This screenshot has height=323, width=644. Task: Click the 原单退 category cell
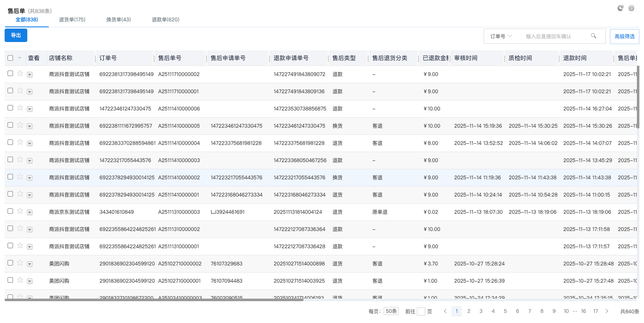380,212
